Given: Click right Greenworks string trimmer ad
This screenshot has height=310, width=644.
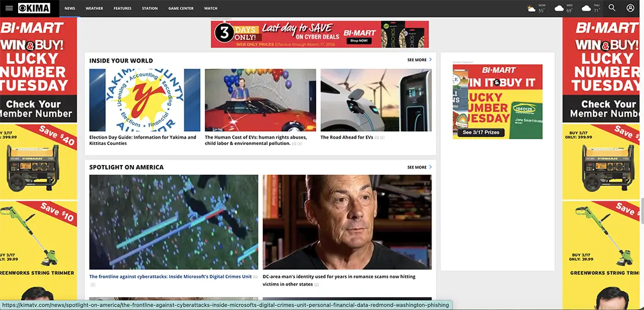Looking at the screenshot, I should [x=601, y=239].
